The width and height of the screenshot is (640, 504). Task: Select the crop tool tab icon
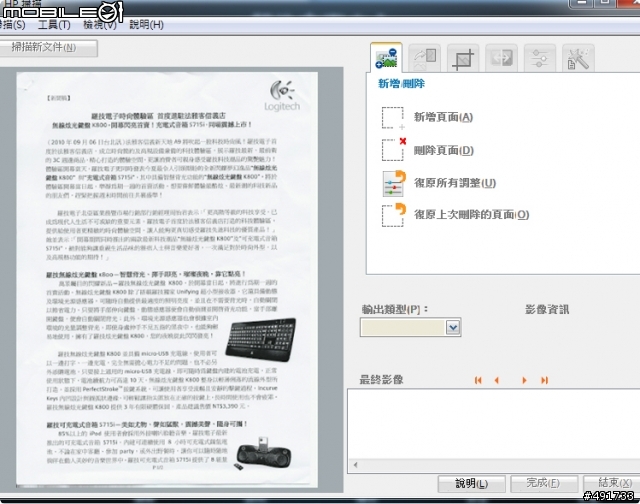(x=463, y=58)
